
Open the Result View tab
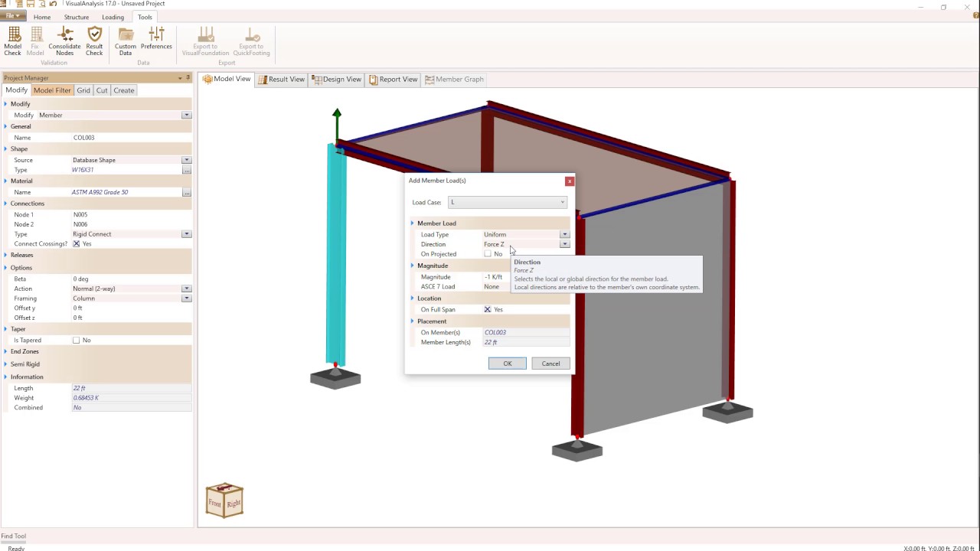click(281, 80)
